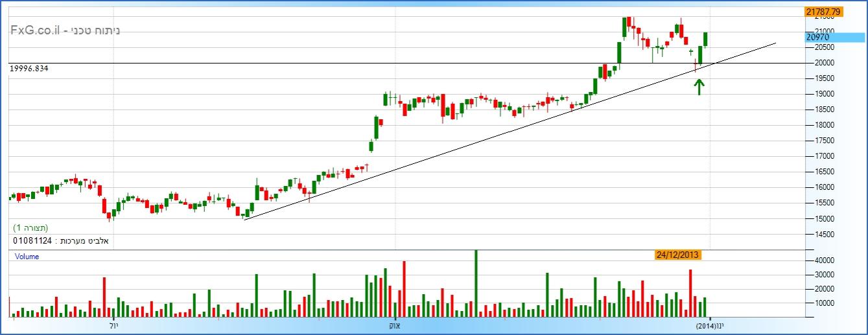
Task: Click the green upward arrow marker
Action: [699, 87]
